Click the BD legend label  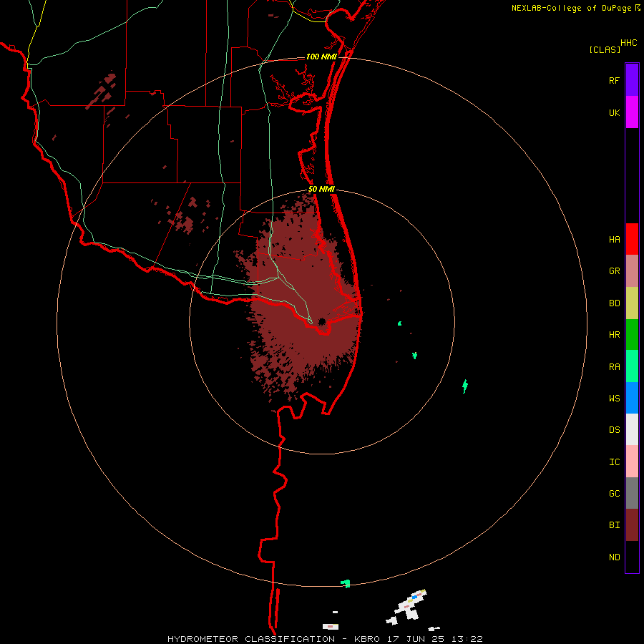(614, 303)
